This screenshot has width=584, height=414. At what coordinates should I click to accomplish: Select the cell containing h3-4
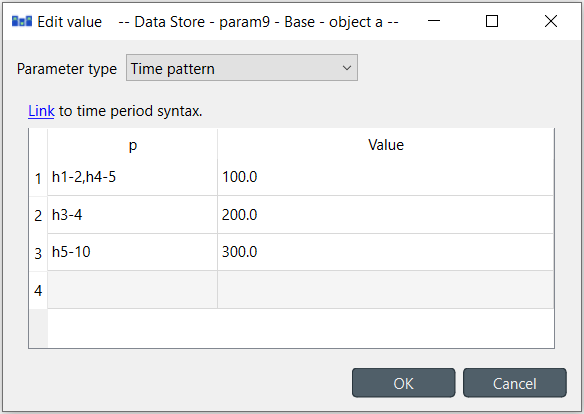[x=133, y=215]
